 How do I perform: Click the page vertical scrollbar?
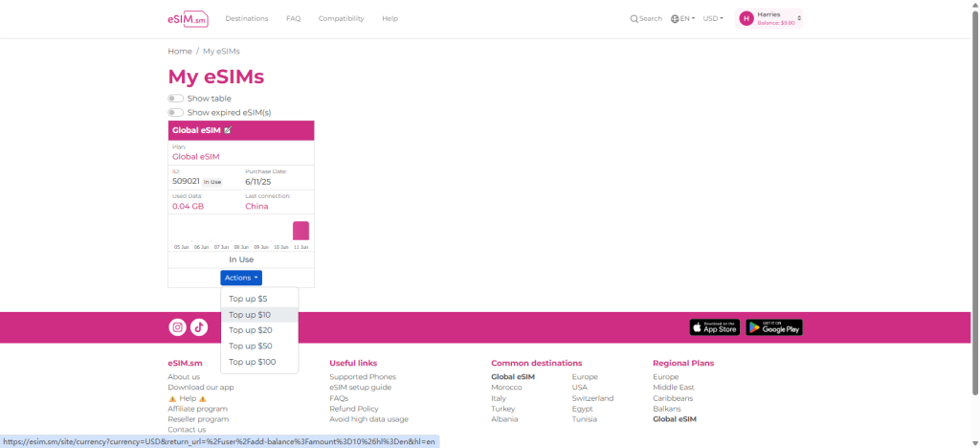click(975, 203)
